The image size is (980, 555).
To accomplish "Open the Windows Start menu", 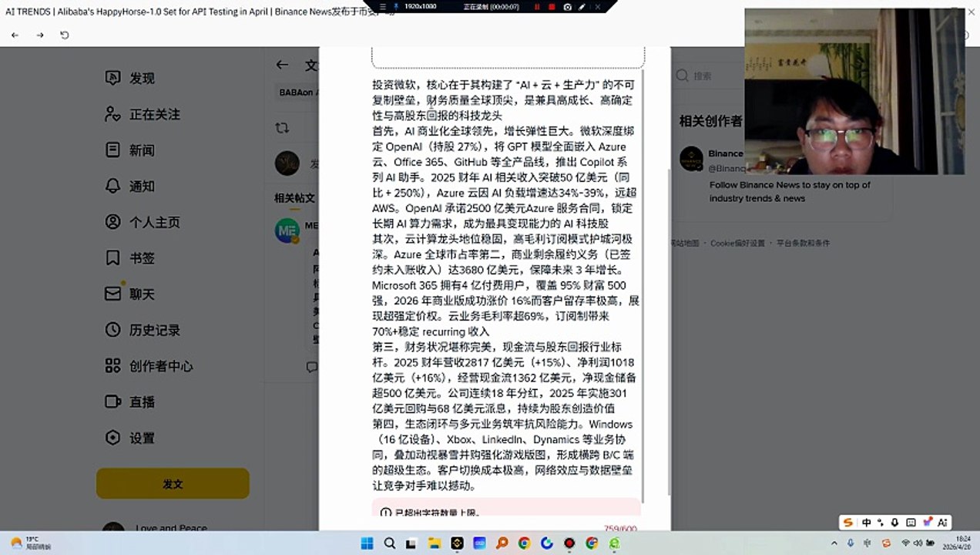I will (367, 543).
